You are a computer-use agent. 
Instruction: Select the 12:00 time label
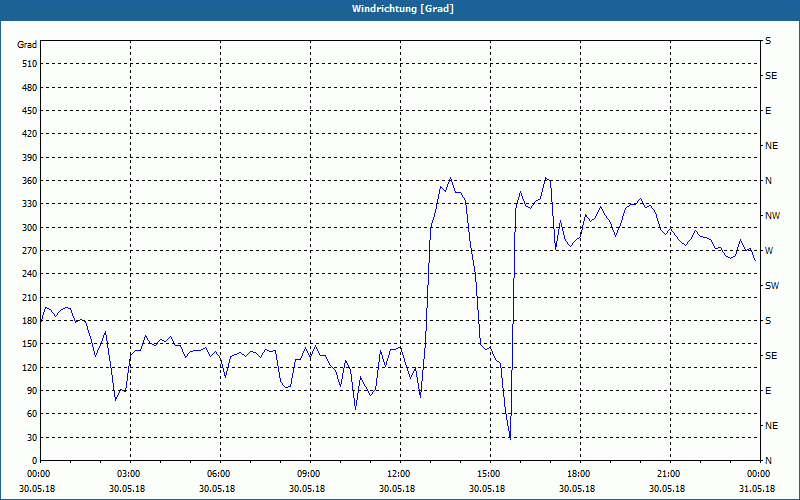coord(399,474)
